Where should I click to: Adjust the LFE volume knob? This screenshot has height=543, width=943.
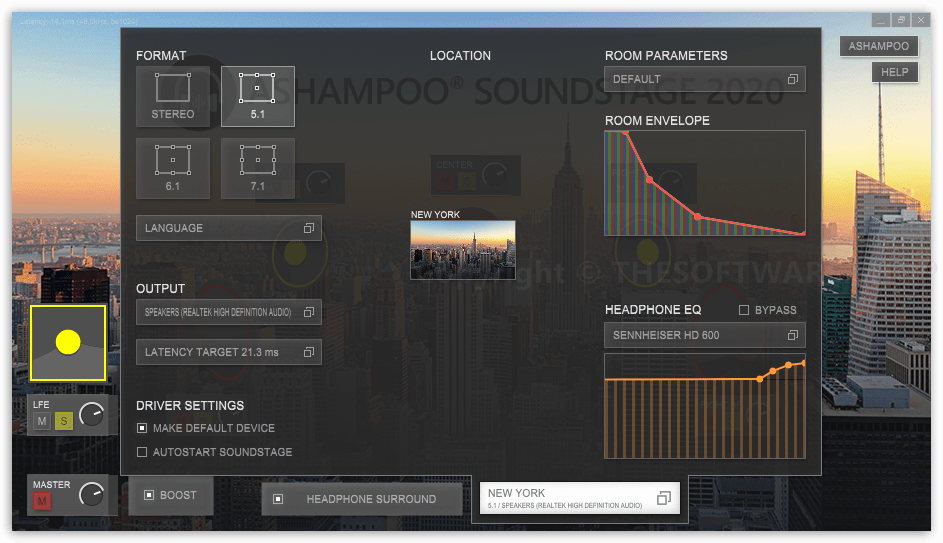point(91,414)
